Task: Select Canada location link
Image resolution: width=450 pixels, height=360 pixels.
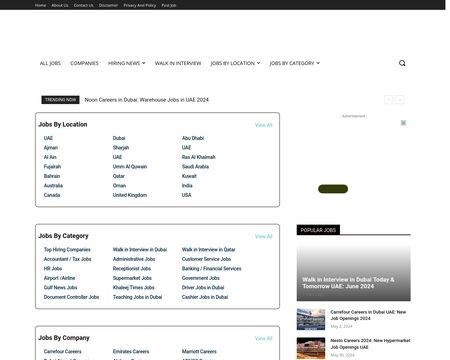Action: (52, 195)
